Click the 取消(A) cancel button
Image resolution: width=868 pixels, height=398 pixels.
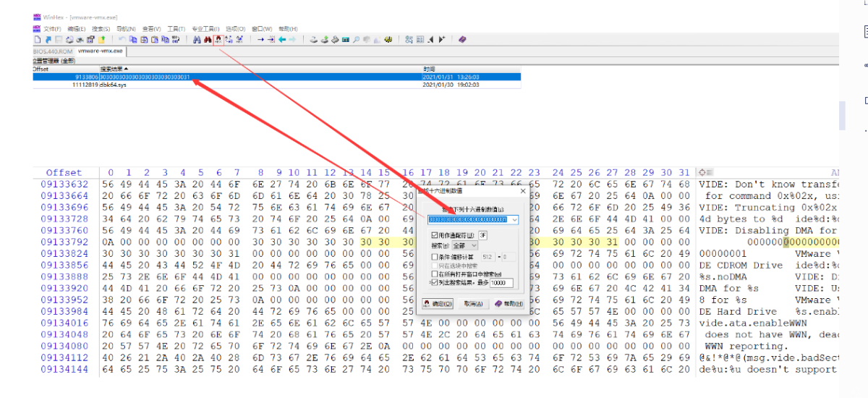[473, 304]
